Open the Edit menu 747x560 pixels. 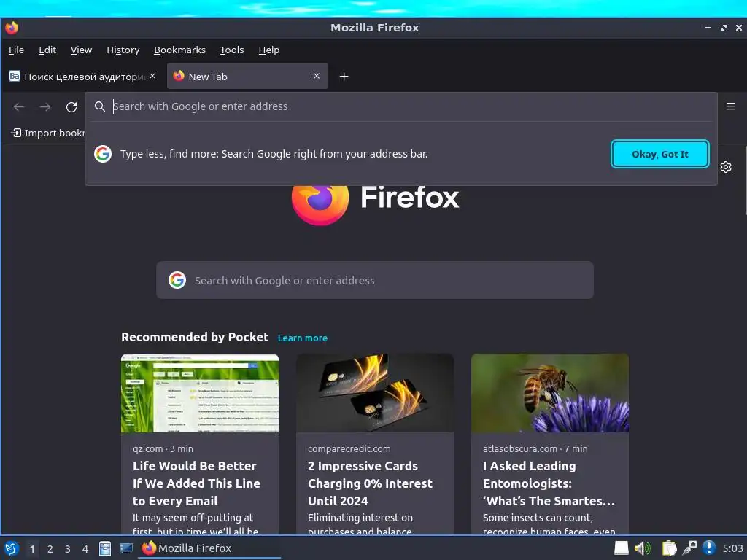click(x=47, y=50)
